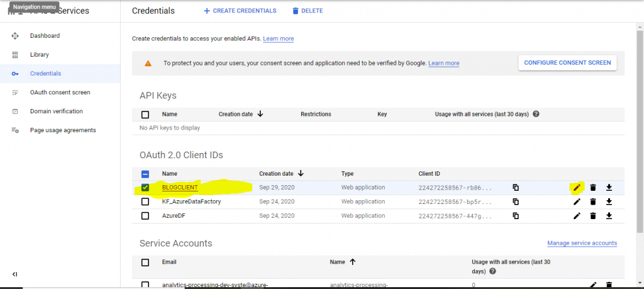Open the Library sidebar item
This screenshot has width=644, height=289.
point(40,55)
